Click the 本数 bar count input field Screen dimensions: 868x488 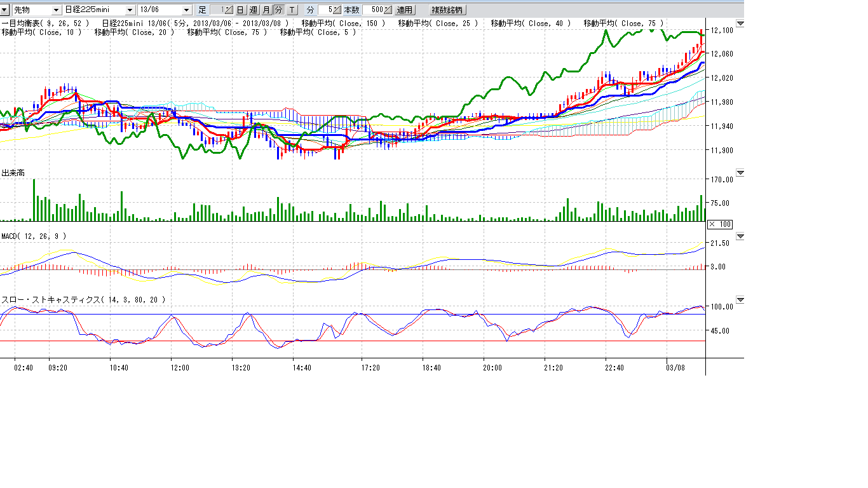point(373,10)
